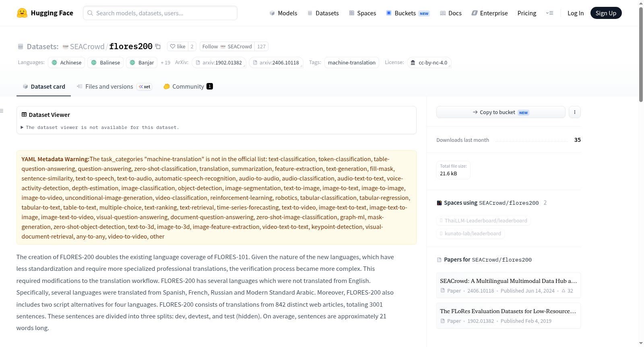Click the Copy to bucket button

[501, 112]
